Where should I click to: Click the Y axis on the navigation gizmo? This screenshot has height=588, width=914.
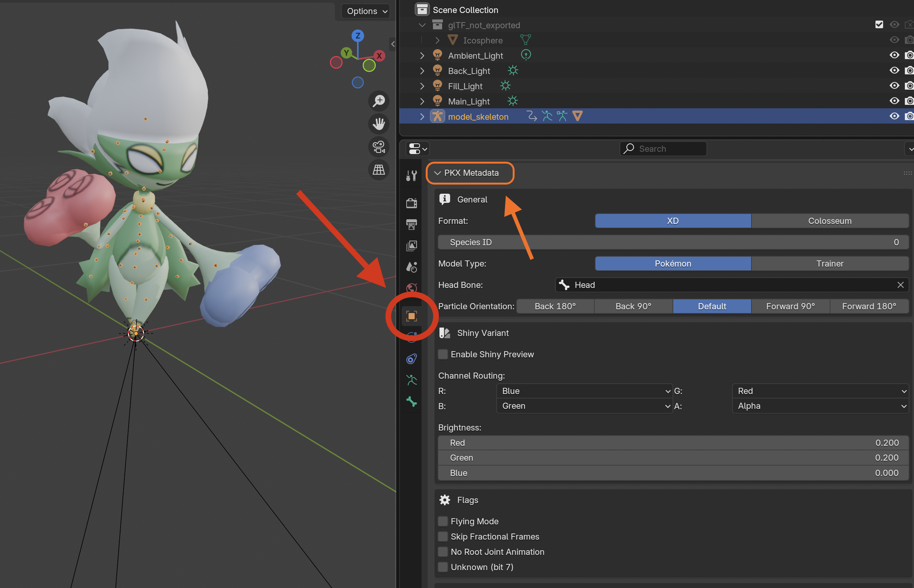click(x=346, y=53)
